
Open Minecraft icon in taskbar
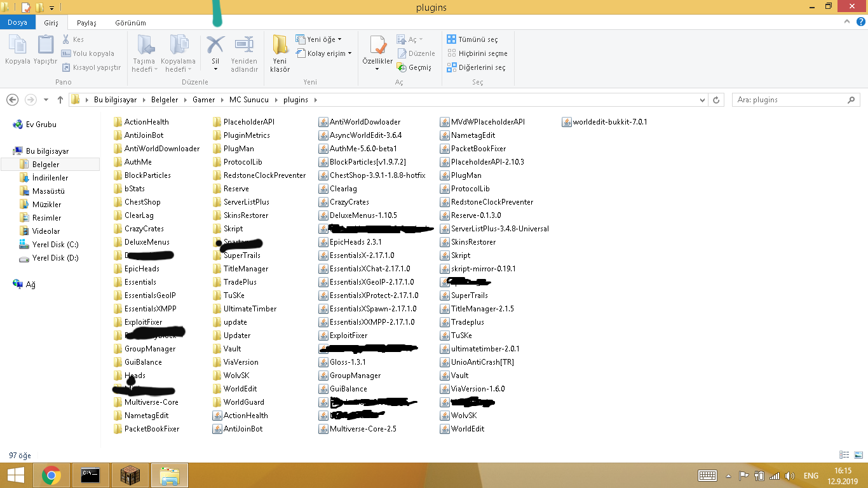(x=130, y=475)
